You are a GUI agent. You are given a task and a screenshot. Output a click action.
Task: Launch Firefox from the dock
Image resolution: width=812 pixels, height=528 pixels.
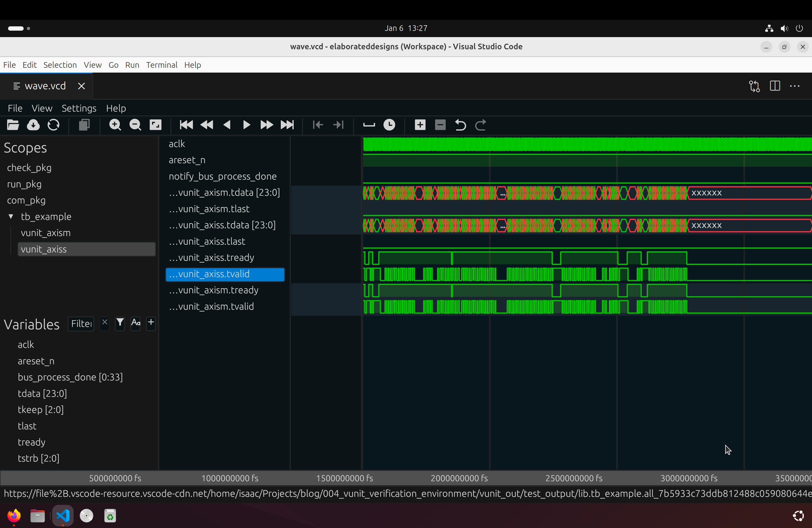(14, 516)
